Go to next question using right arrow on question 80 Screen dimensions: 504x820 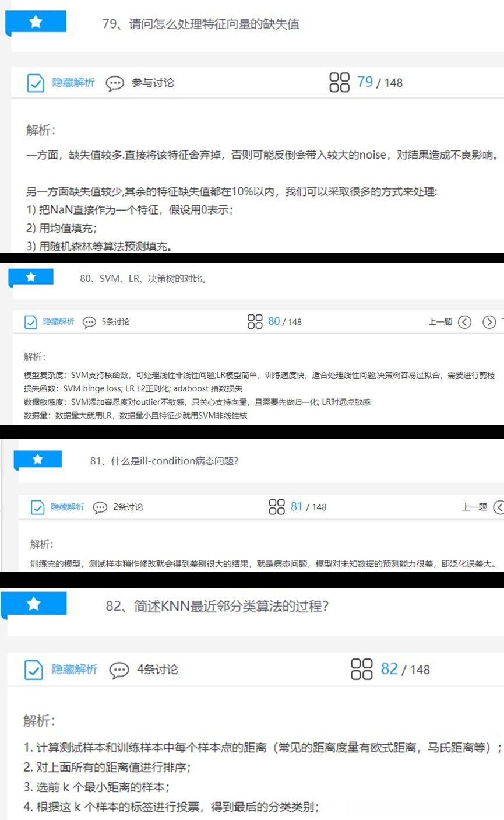(489, 322)
